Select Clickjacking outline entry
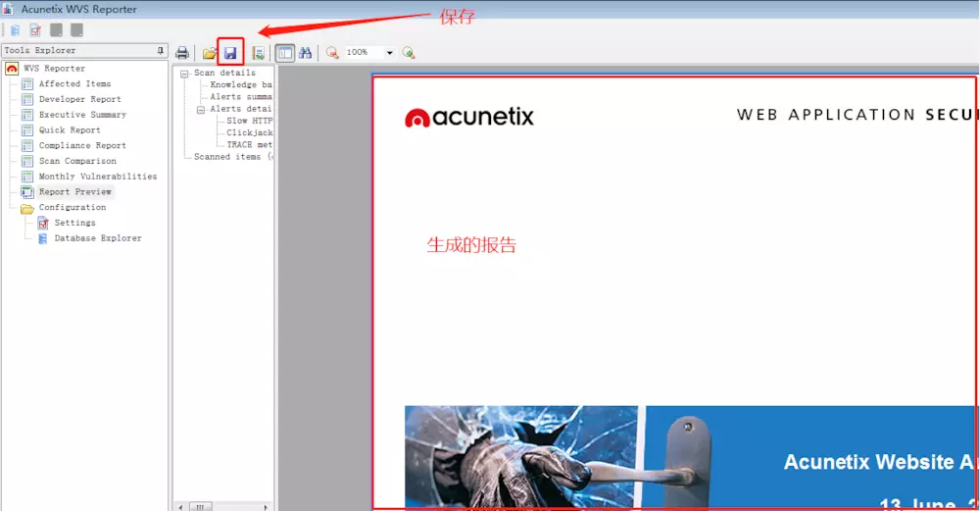Screen dimensions: 980x511 point(249,132)
